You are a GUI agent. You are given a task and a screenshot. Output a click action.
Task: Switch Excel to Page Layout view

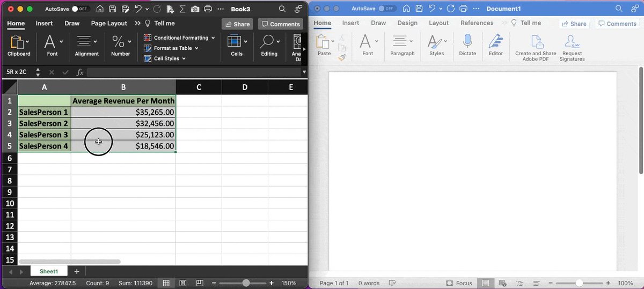(x=183, y=283)
